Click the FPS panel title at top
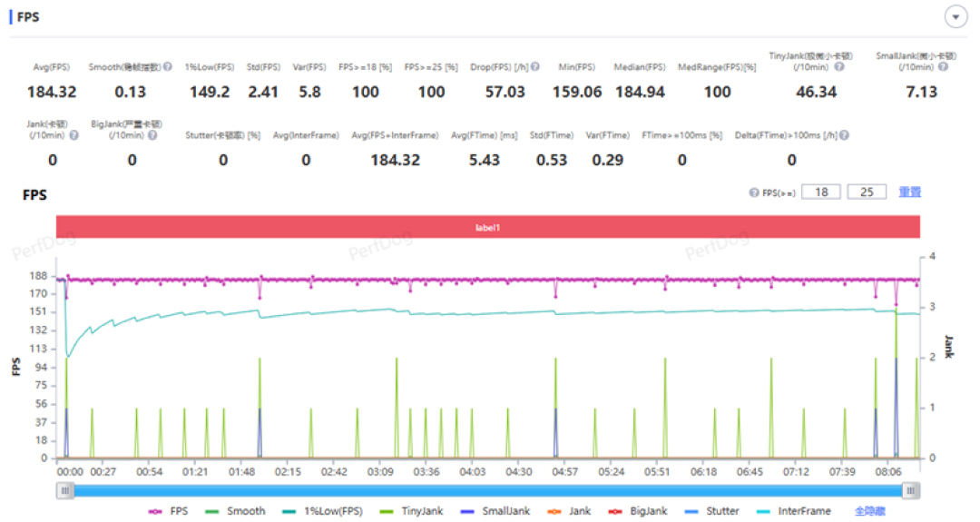The height and width of the screenshot is (522, 980). tap(28, 17)
